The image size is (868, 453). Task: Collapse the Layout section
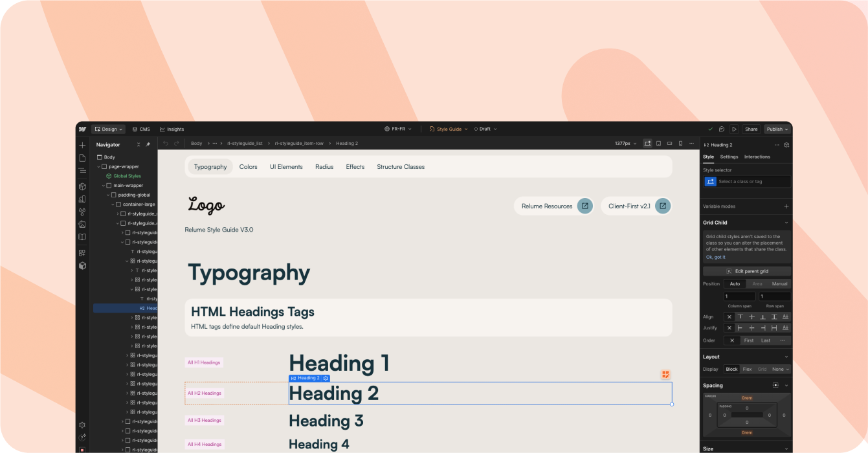[786, 357]
